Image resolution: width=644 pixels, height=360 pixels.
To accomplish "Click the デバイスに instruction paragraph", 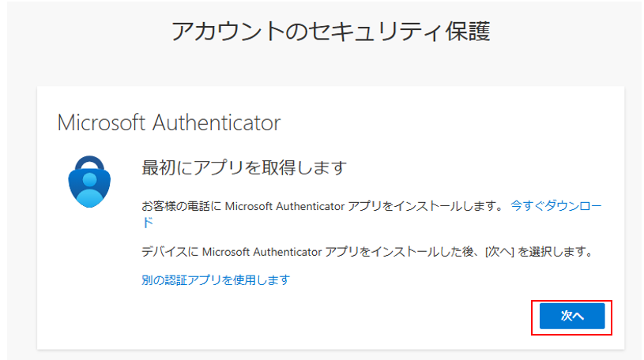I will [x=367, y=251].
